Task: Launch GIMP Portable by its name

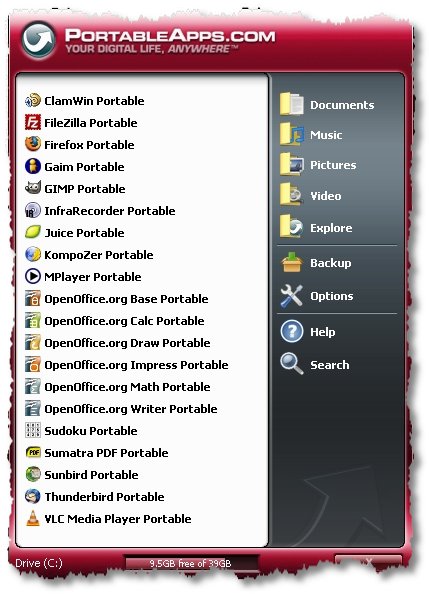Action: coord(85,189)
